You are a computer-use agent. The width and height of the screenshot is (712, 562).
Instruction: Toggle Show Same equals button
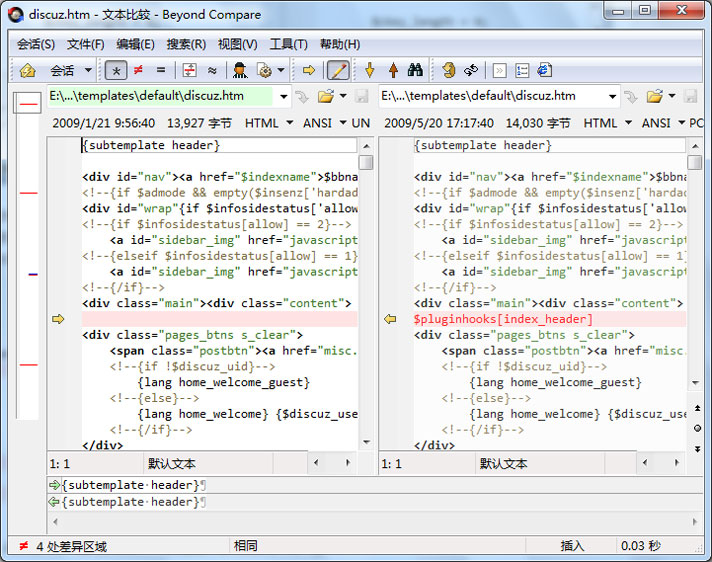tap(161, 70)
